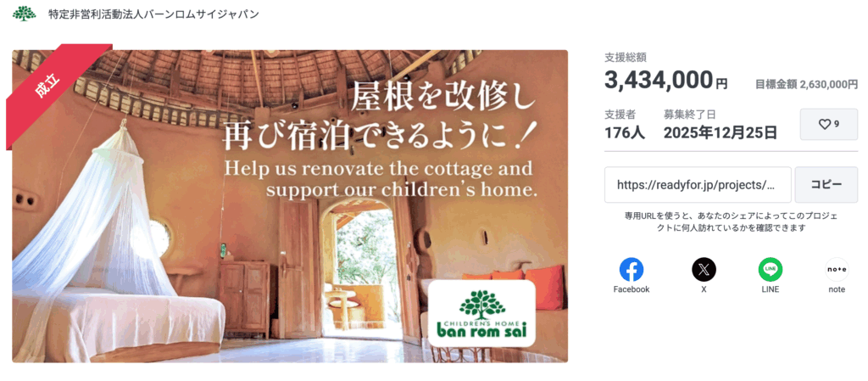Click the "note" text label below the icon
868x381 pixels.
837,289
